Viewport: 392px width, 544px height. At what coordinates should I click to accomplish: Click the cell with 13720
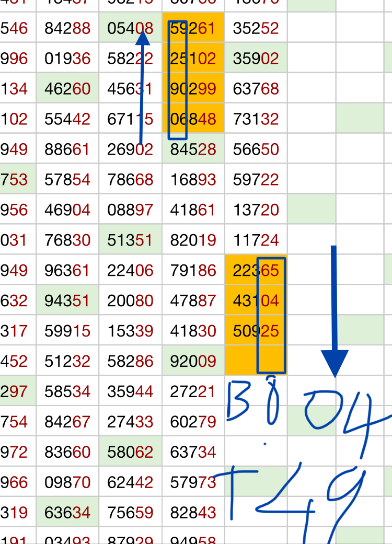point(256,209)
